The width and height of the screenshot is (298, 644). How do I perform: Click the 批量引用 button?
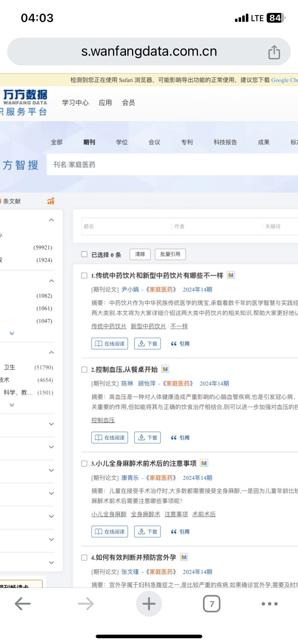(170, 254)
